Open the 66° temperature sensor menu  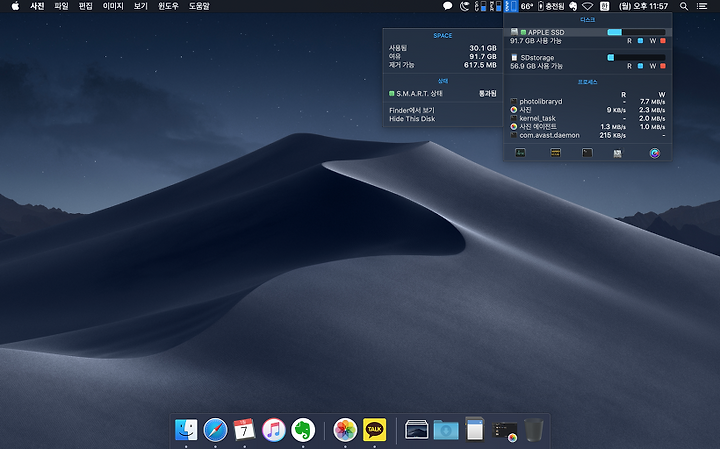click(x=527, y=6)
